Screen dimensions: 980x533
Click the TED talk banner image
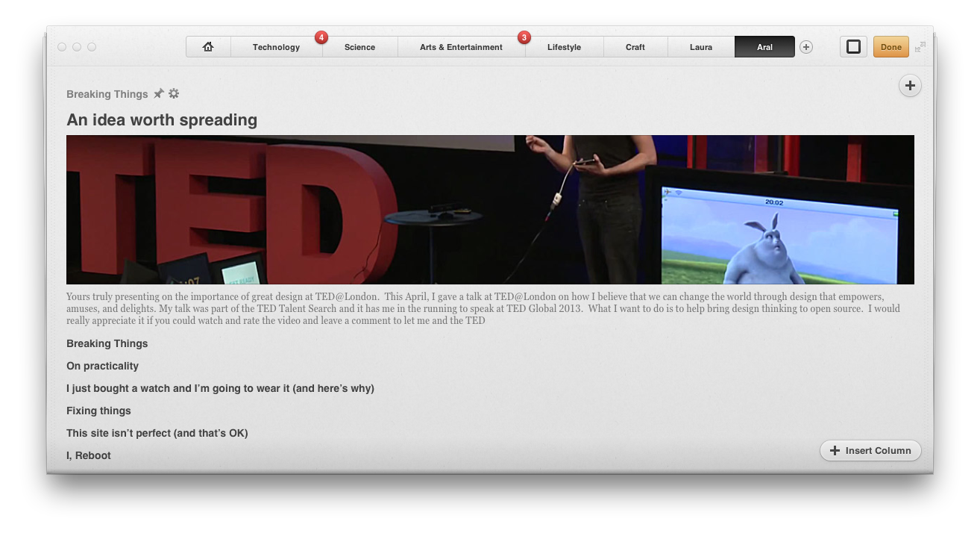pyautogui.click(x=490, y=210)
